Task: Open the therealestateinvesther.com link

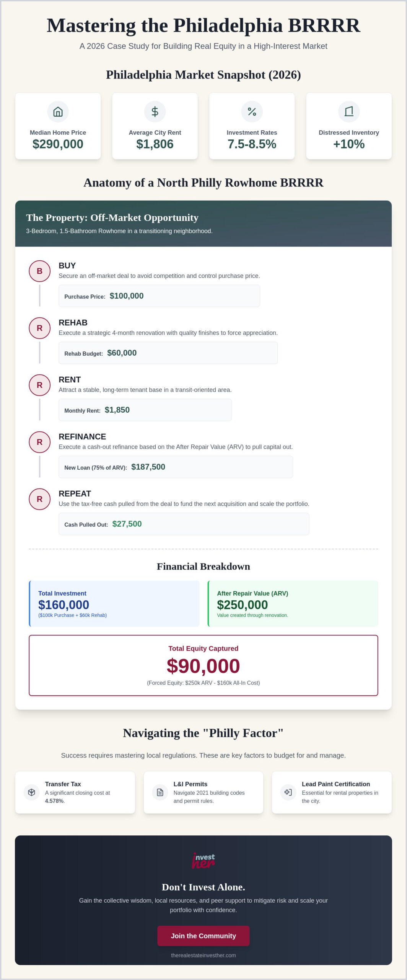Action: (x=203, y=955)
